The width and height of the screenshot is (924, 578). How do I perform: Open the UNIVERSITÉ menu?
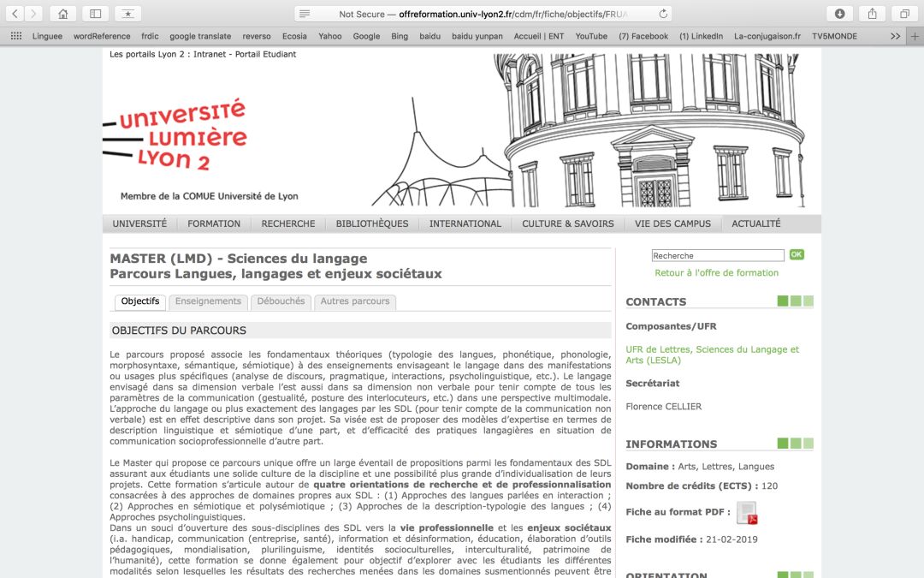point(139,223)
